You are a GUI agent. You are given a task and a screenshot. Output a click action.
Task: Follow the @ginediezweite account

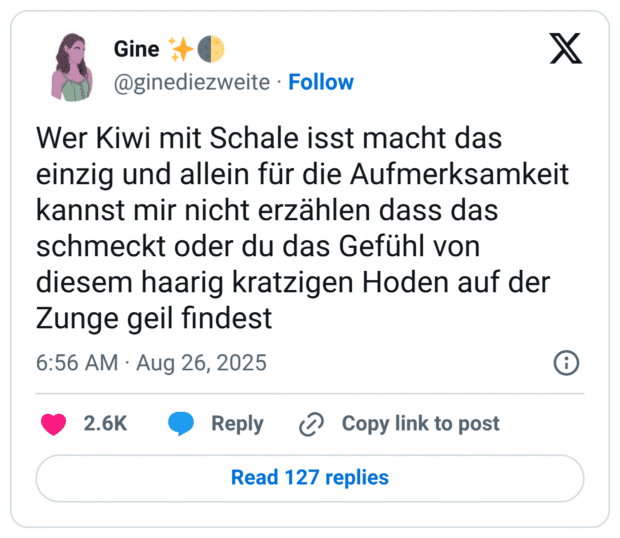(320, 82)
